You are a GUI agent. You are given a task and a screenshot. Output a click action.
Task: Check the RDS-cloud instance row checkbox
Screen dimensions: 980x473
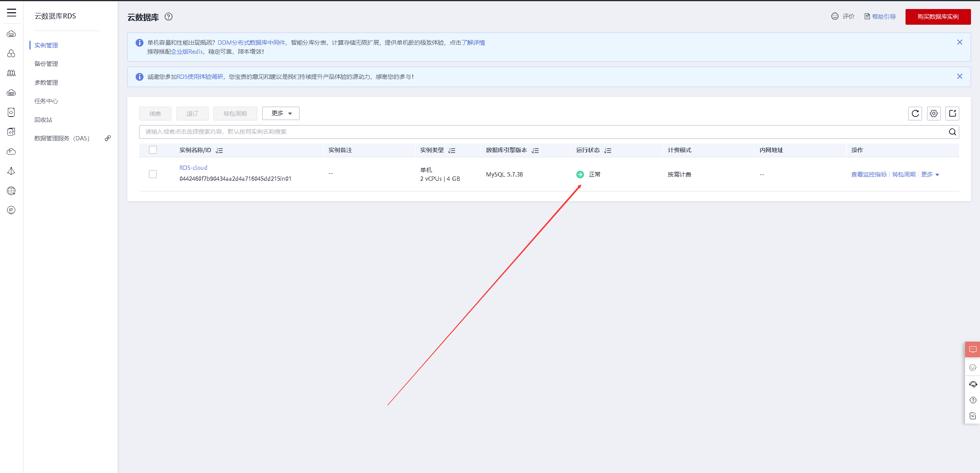coord(153,174)
